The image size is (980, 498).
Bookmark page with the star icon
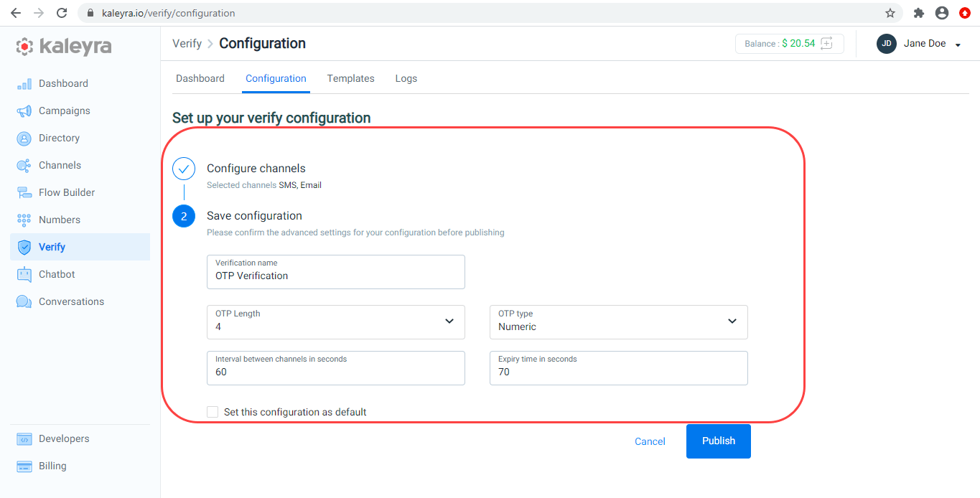[890, 13]
